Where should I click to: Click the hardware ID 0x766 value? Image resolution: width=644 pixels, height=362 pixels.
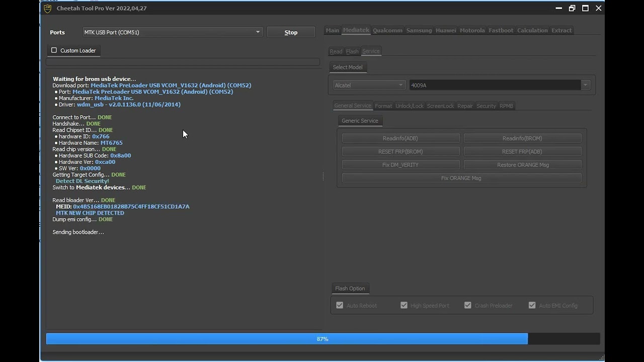tap(101, 136)
